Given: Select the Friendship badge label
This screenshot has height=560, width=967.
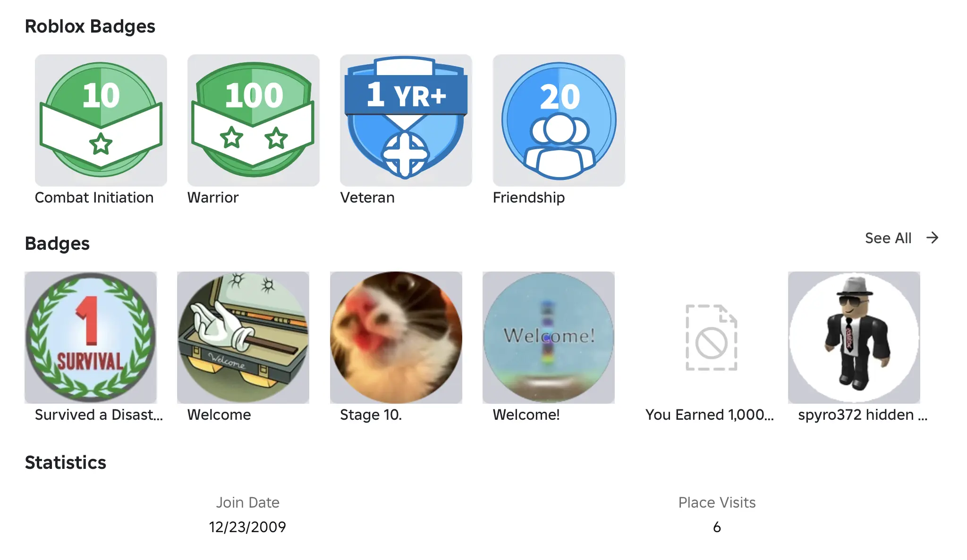Looking at the screenshot, I should tap(529, 197).
